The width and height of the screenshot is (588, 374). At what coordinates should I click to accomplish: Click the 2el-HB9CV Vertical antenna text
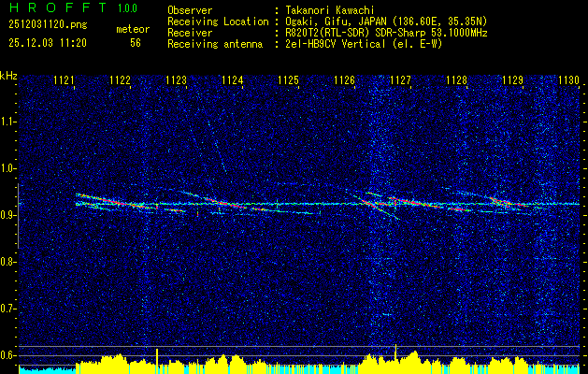tap(364, 44)
